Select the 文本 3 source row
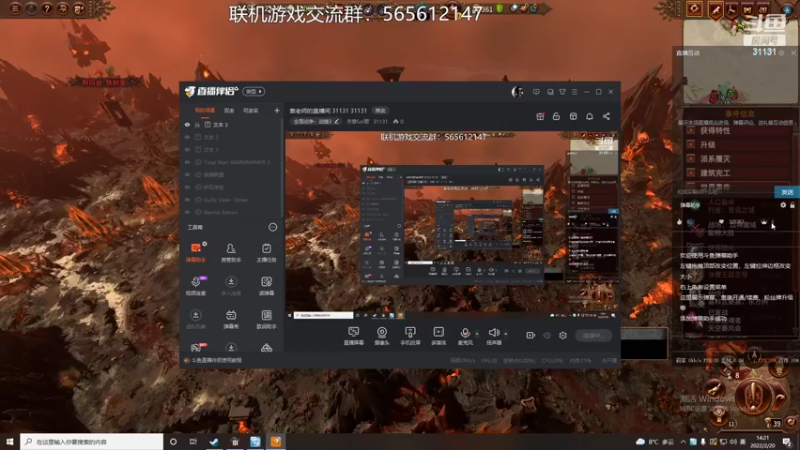The height and width of the screenshot is (450, 800). (x=232, y=124)
